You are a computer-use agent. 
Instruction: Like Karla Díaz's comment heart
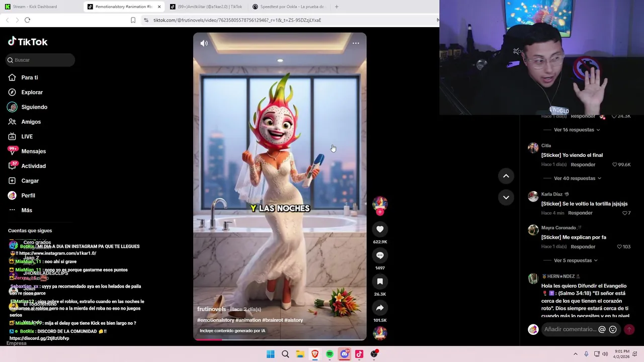tap(625, 213)
